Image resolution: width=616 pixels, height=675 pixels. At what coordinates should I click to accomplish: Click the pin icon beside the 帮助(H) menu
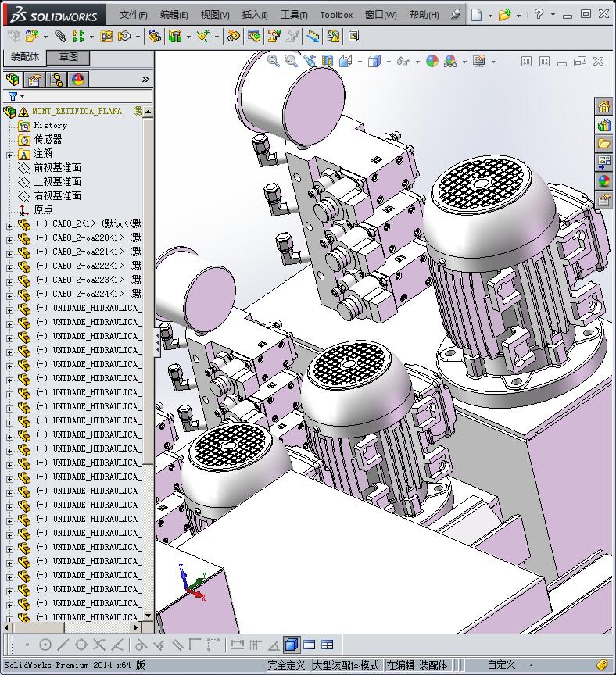coord(455,15)
